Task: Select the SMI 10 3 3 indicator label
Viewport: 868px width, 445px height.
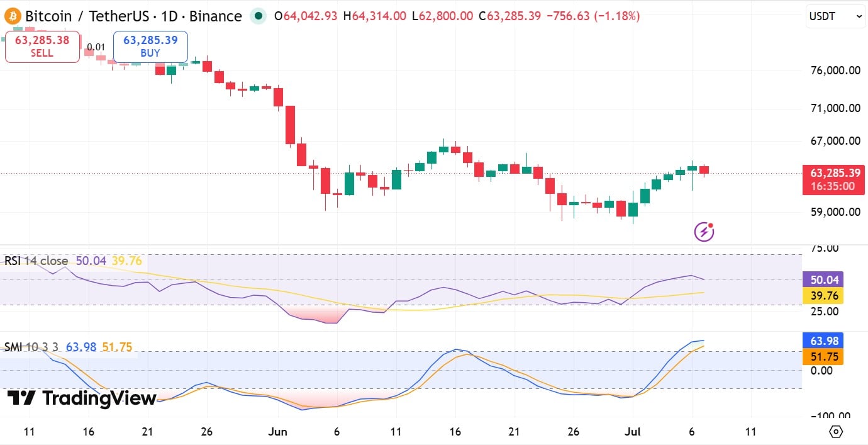Action: pyautogui.click(x=31, y=347)
